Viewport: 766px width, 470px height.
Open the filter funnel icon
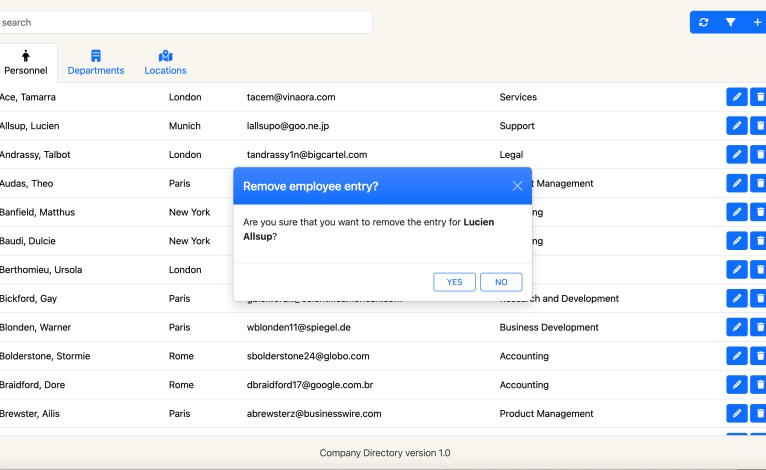coord(730,22)
